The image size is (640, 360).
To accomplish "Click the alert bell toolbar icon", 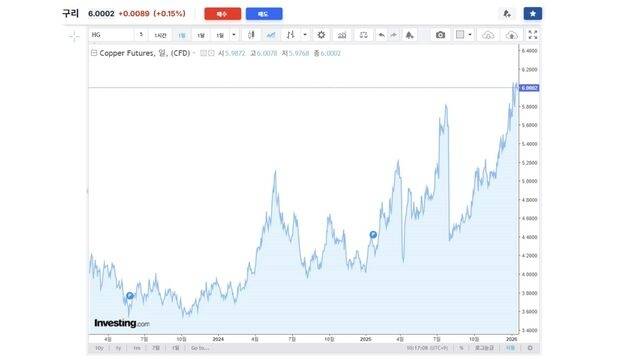I will (x=409, y=35).
